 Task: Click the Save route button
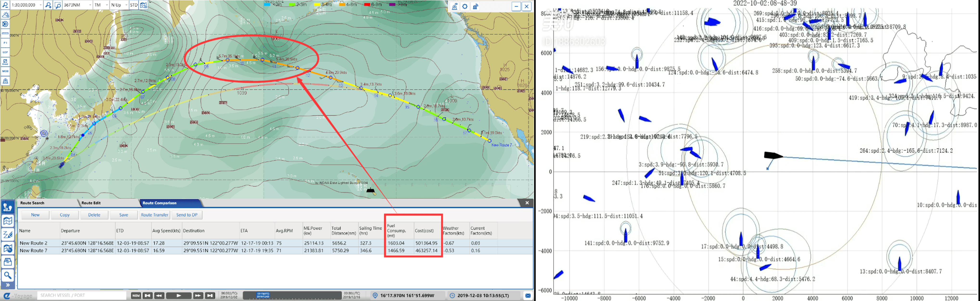(x=124, y=215)
